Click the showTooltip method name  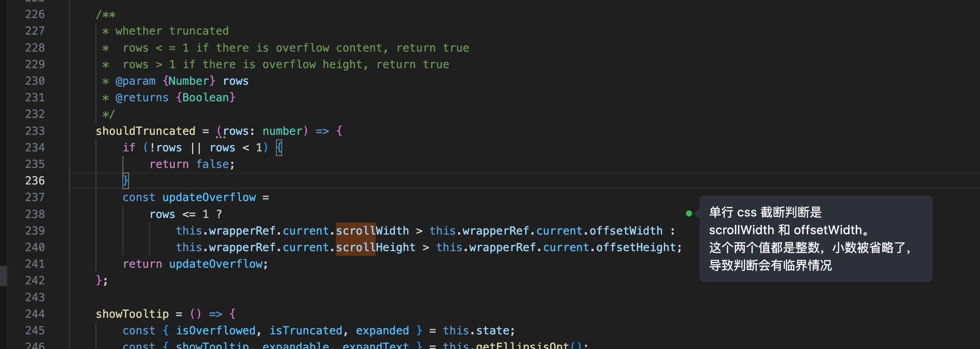132,313
